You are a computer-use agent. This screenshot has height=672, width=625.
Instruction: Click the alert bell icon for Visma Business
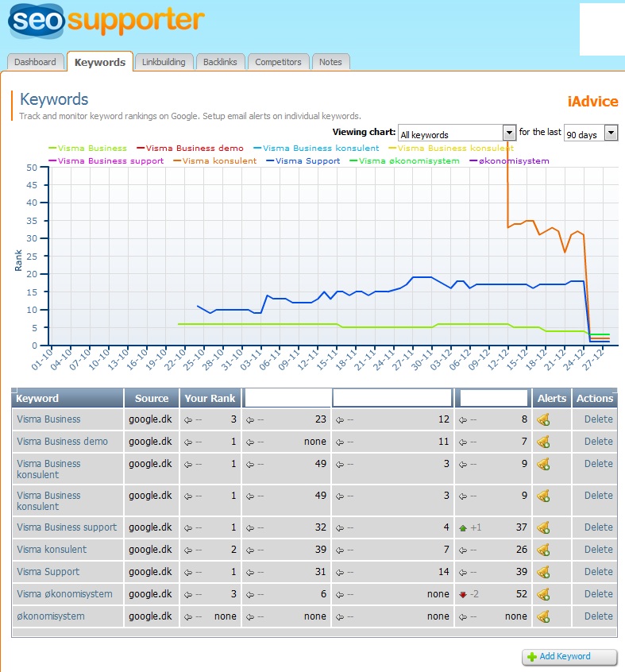(544, 419)
